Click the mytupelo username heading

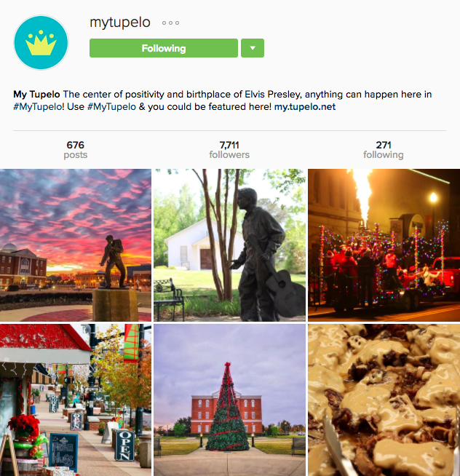pos(120,23)
